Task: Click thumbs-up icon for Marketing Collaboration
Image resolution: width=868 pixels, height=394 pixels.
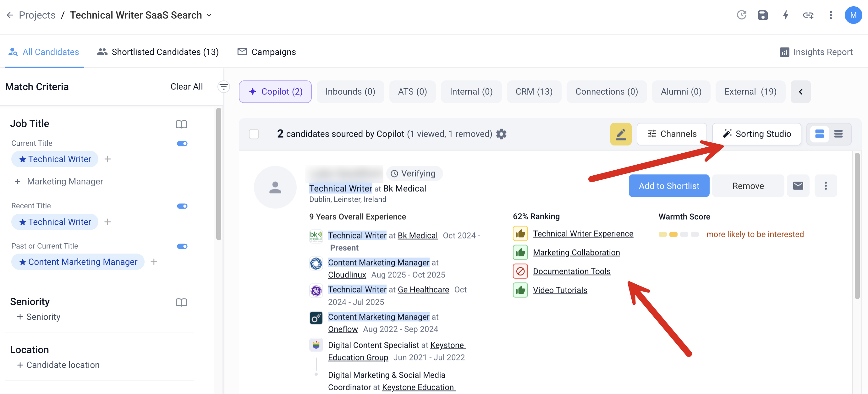Action: [520, 253]
